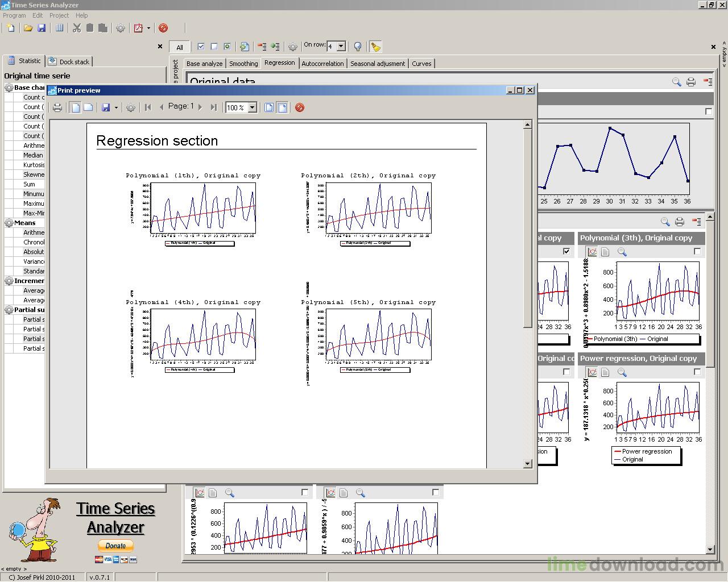Image resolution: width=728 pixels, height=582 pixels.
Task: Click the Donate button
Action: tap(115, 546)
